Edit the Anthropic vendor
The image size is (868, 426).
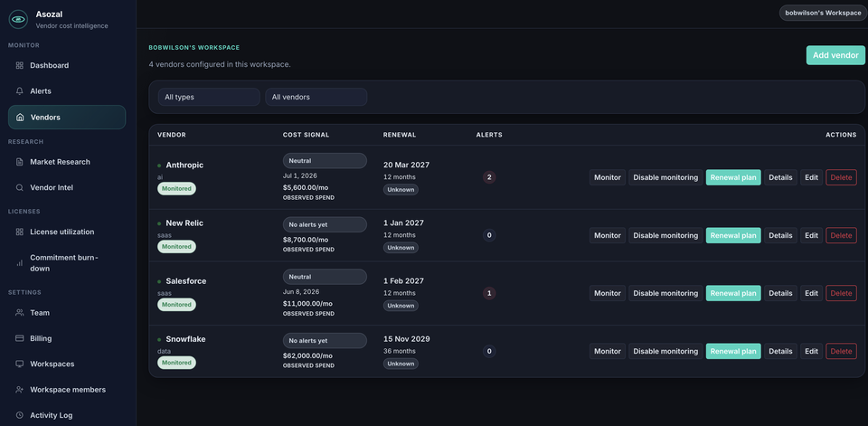click(812, 177)
